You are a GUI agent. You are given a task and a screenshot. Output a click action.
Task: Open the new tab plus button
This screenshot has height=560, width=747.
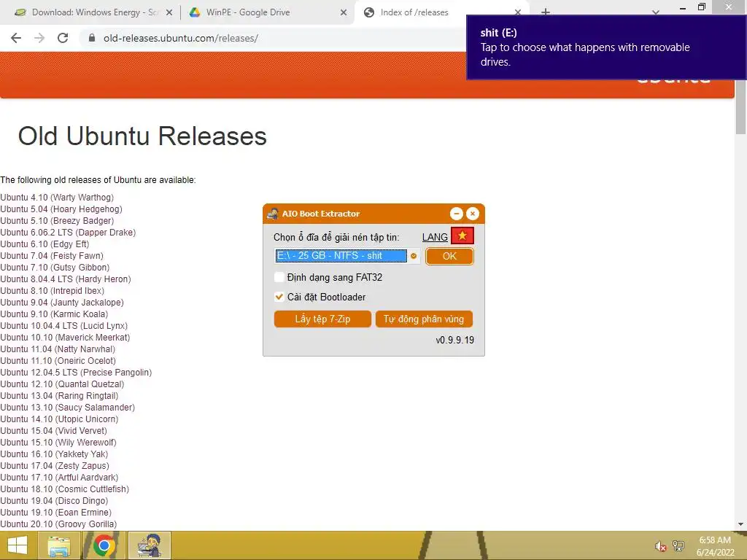(x=546, y=12)
